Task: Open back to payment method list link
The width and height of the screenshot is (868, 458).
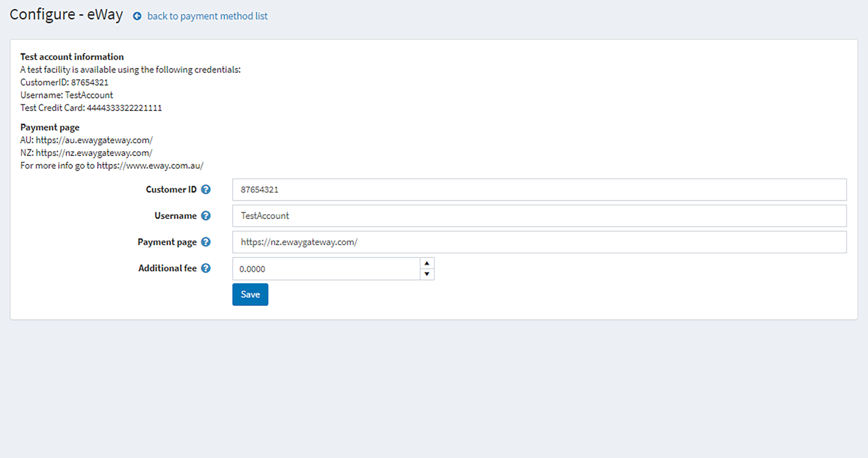Action: (x=207, y=16)
